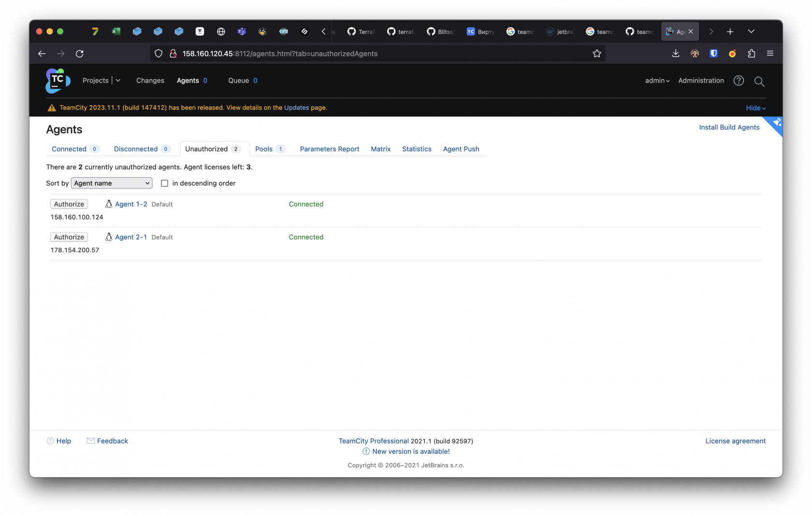The image size is (812, 516).
Task: Open the Statistics tab
Action: 417,149
